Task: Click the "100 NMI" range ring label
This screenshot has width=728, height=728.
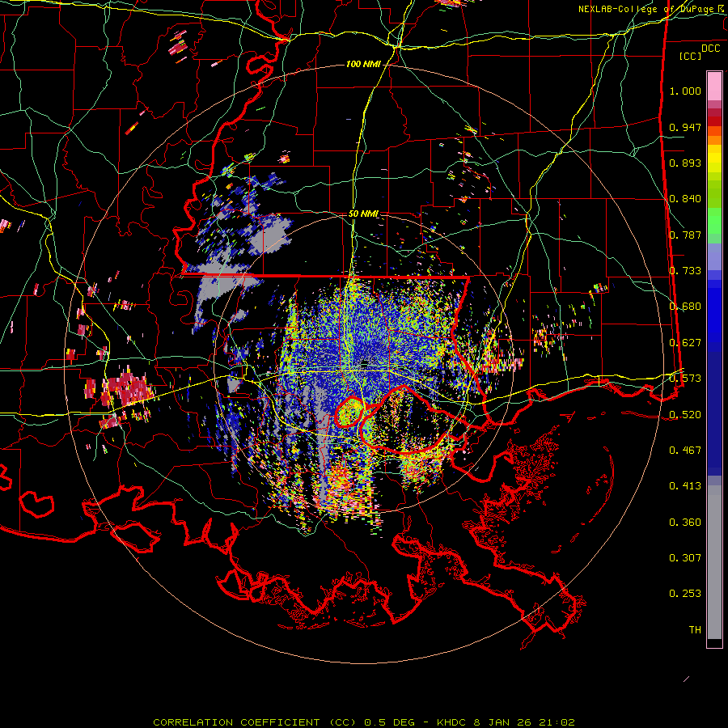Action: pyautogui.click(x=363, y=64)
